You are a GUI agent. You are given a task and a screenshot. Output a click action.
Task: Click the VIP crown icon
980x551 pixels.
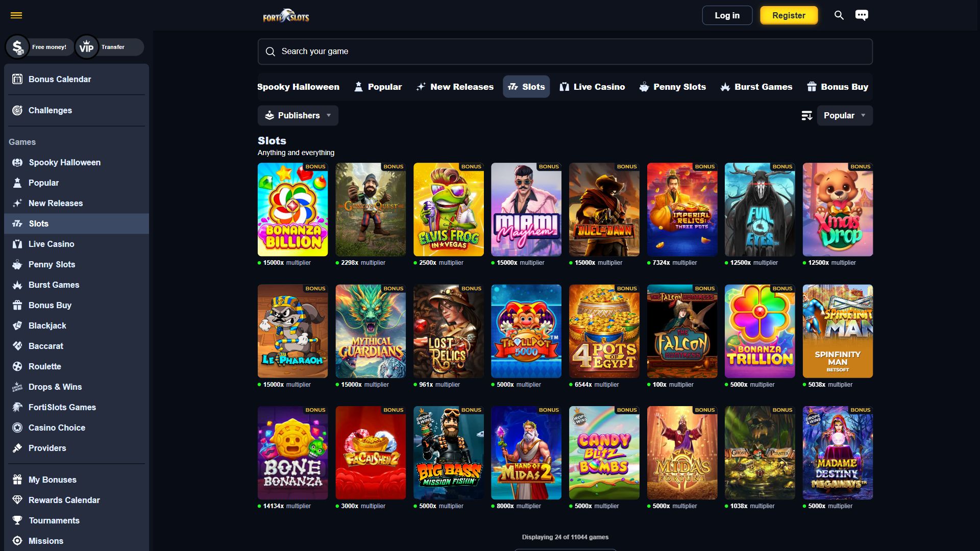[x=86, y=47]
